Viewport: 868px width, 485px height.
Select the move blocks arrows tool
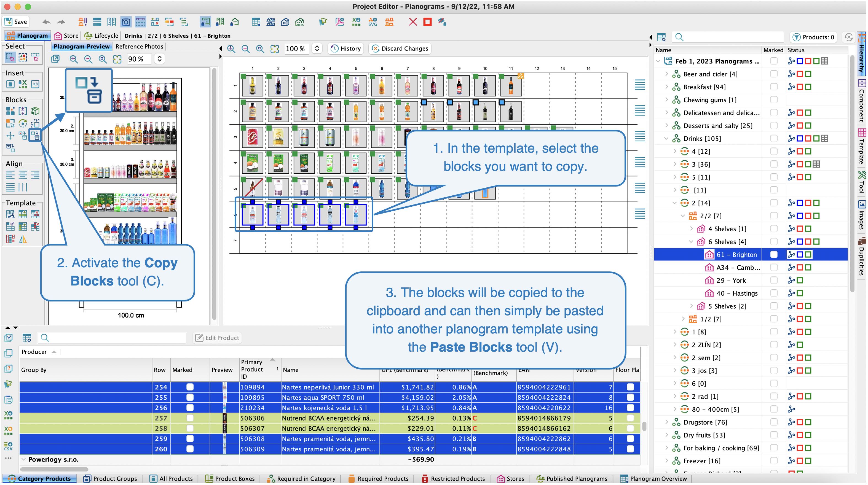point(10,135)
